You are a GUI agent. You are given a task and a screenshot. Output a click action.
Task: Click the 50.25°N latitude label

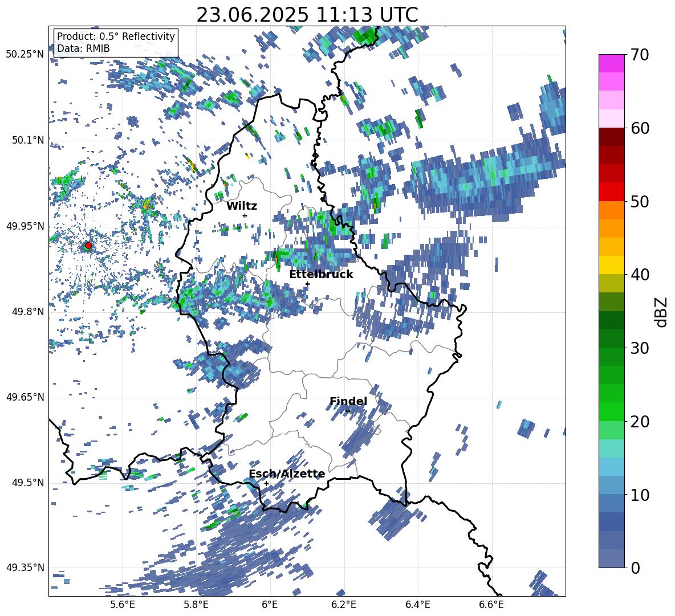pyautogui.click(x=25, y=54)
